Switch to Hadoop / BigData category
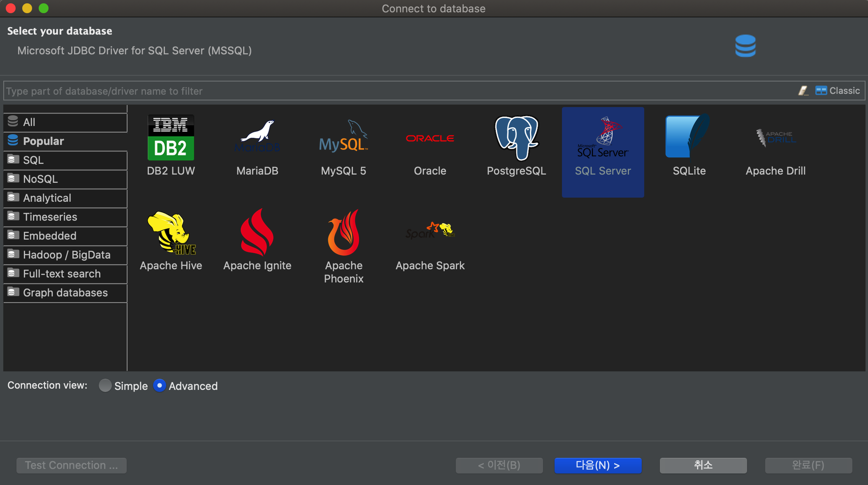This screenshot has height=485, width=868. click(67, 255)
